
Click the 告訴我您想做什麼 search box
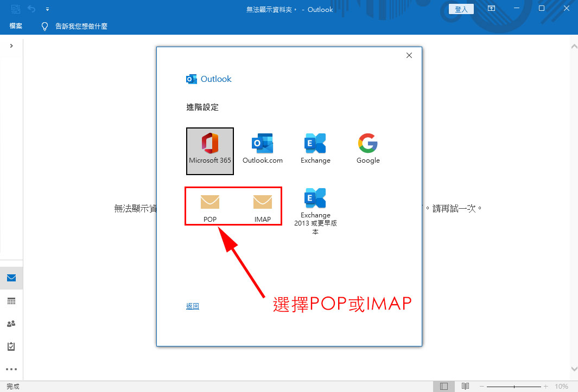point(81,26)
